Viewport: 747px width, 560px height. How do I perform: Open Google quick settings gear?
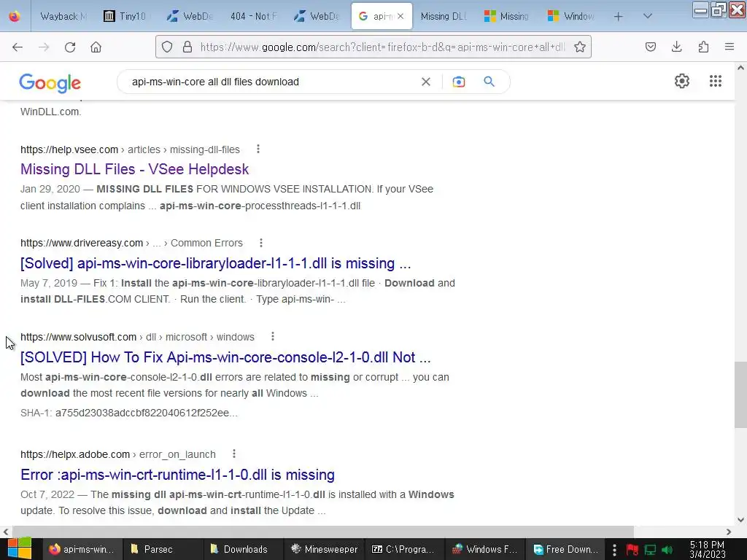(682, 81)
